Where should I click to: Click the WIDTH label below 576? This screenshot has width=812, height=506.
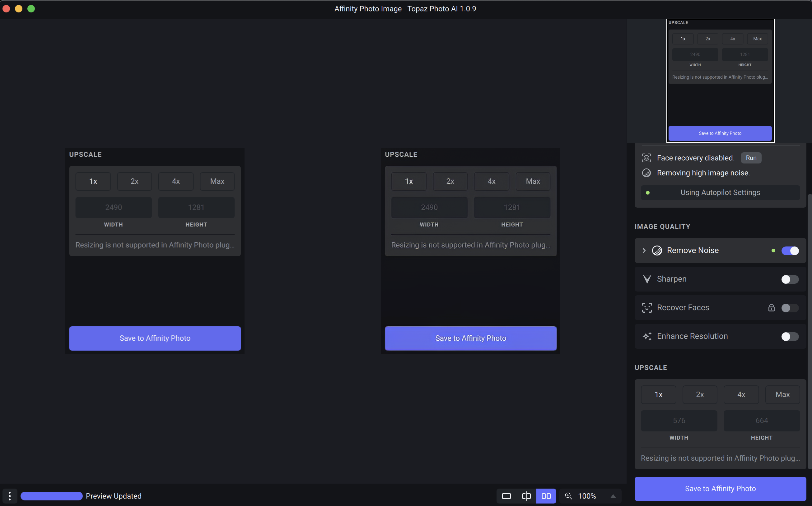click(x=679, y=438)
